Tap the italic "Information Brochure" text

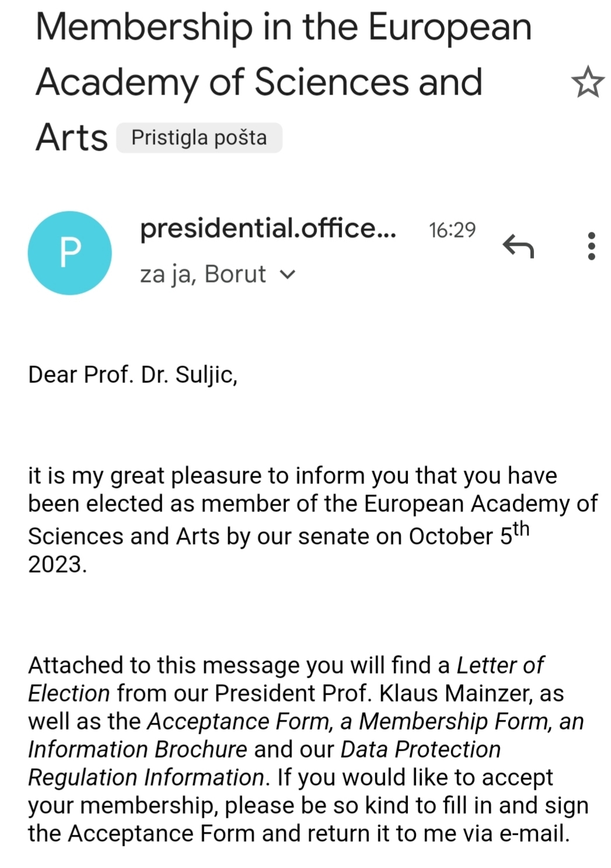point(138,749)
